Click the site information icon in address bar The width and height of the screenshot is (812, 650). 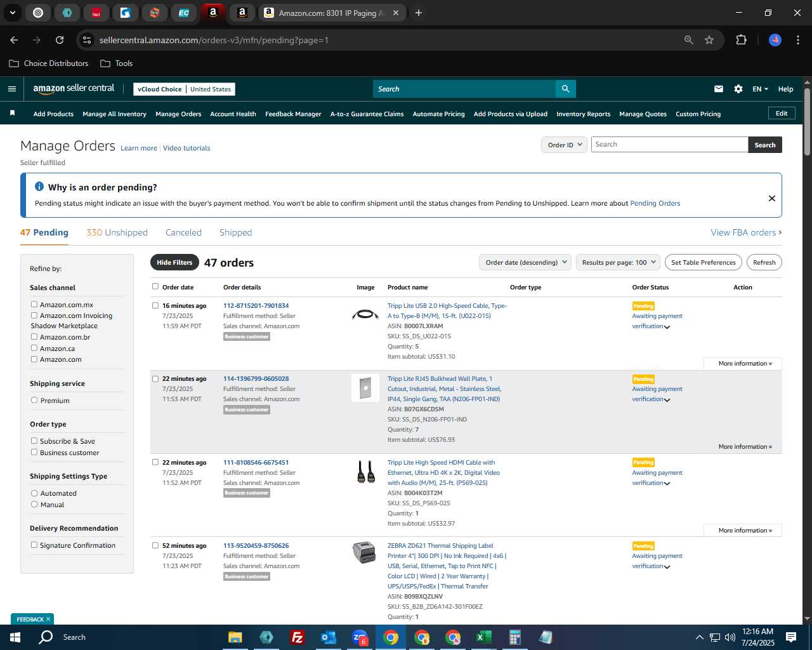coord(87,40)
